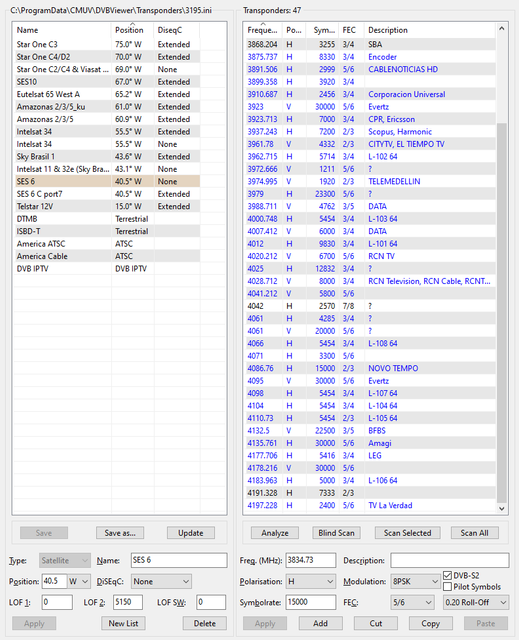Image resolution: width=519 pixels, height=640 pixels.
Task: Click the Copy button
Action: pos(430,623)
